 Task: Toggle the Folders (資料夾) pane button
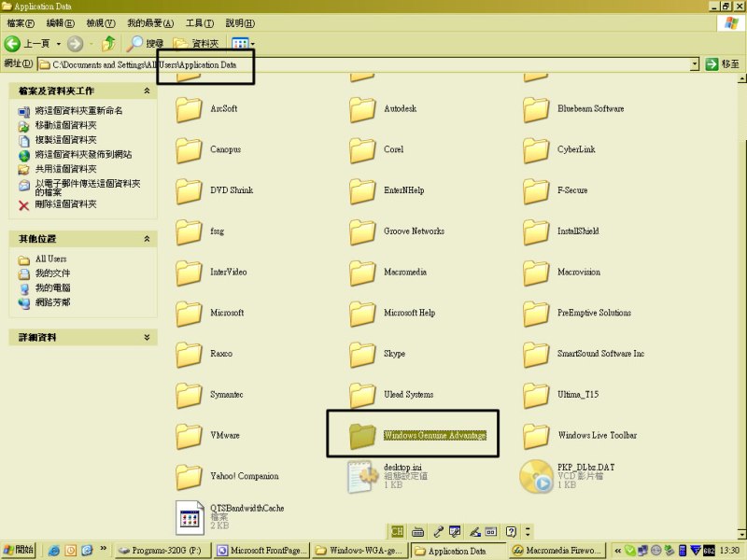[196, 44]
